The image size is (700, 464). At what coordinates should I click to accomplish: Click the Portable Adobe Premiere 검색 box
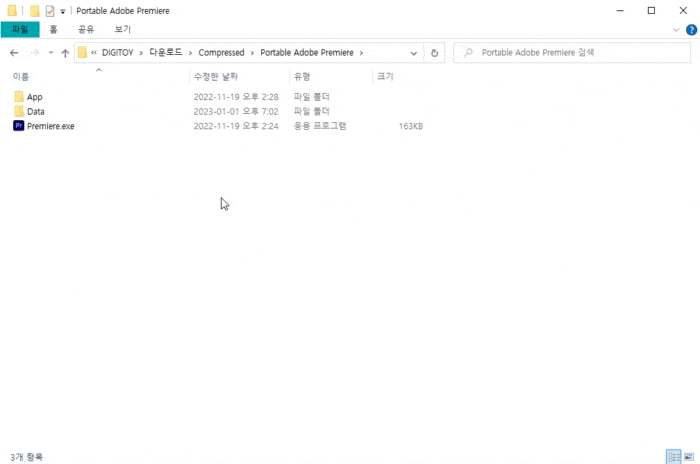click(572, 53)
